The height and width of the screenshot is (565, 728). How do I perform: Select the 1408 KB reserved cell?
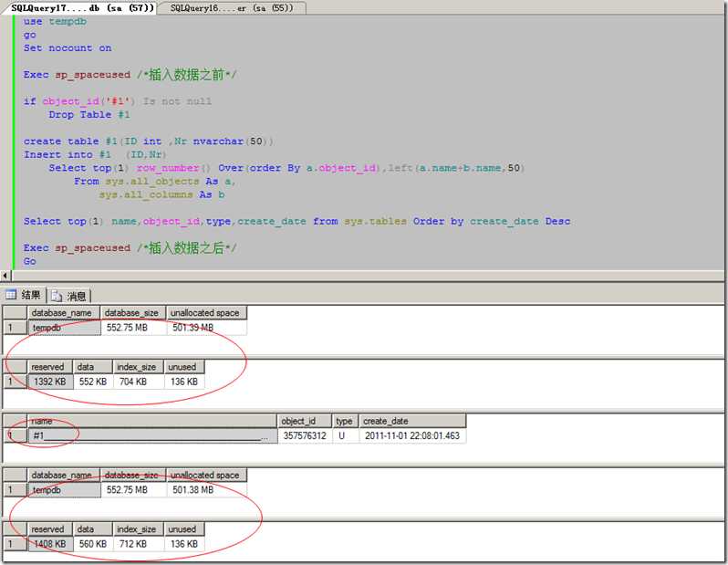tap(48, 544)
